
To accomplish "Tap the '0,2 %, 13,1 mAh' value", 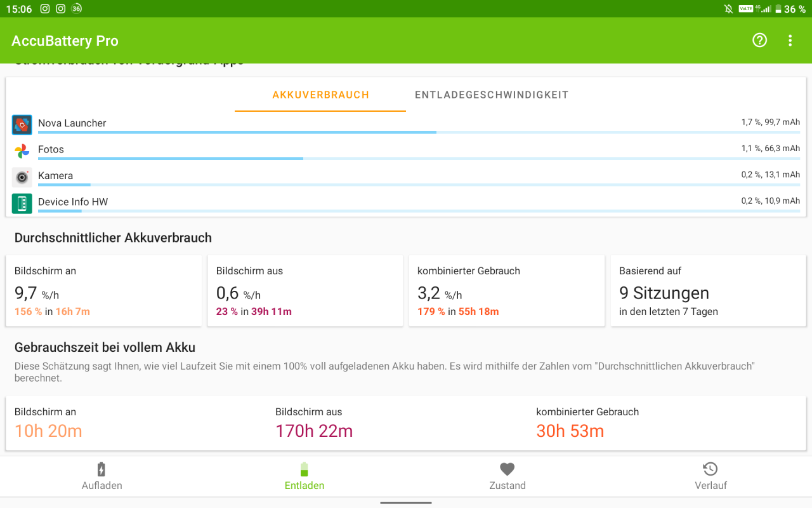I will click(x=770, y=175).
